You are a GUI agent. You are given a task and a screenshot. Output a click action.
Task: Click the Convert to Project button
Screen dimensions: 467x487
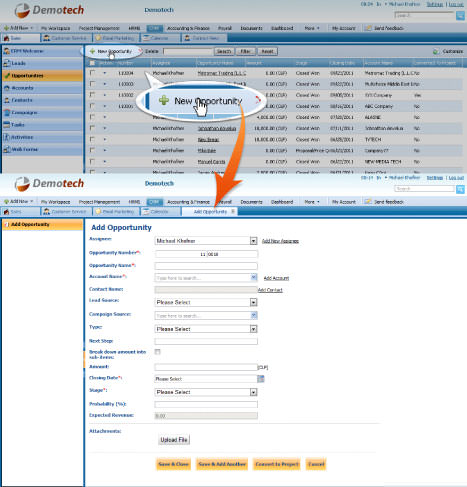click(277, 464)
